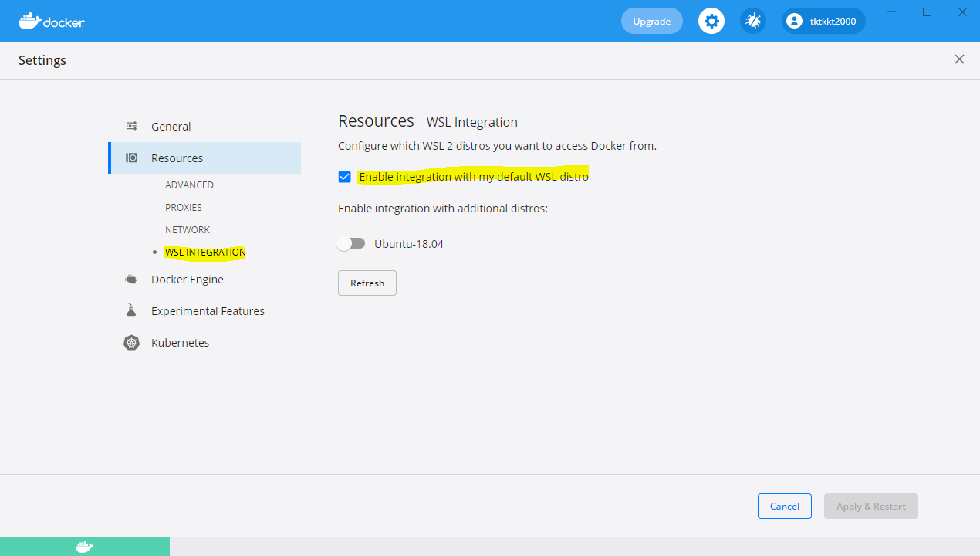Click Apply & Restart button
Image resolution: width=980 pixels, height=556 pixels.
[871, 506]
